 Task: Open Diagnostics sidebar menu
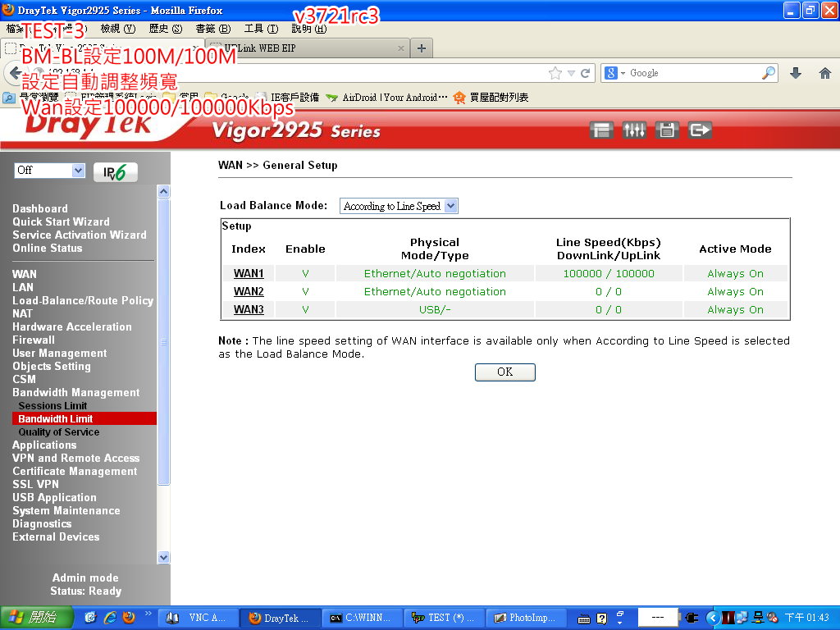pyautogui.click(x=42, y=524)
